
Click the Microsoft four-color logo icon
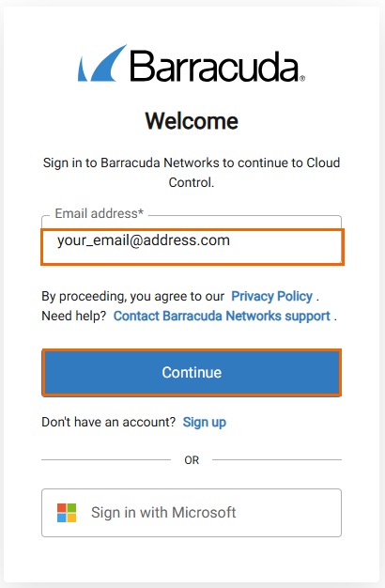[67, 513]
